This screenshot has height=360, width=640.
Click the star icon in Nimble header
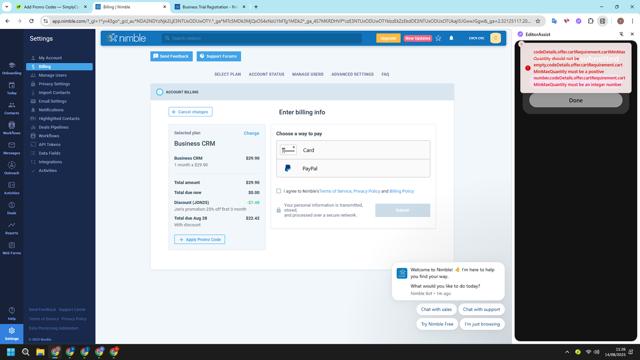[x=438, y=38]
